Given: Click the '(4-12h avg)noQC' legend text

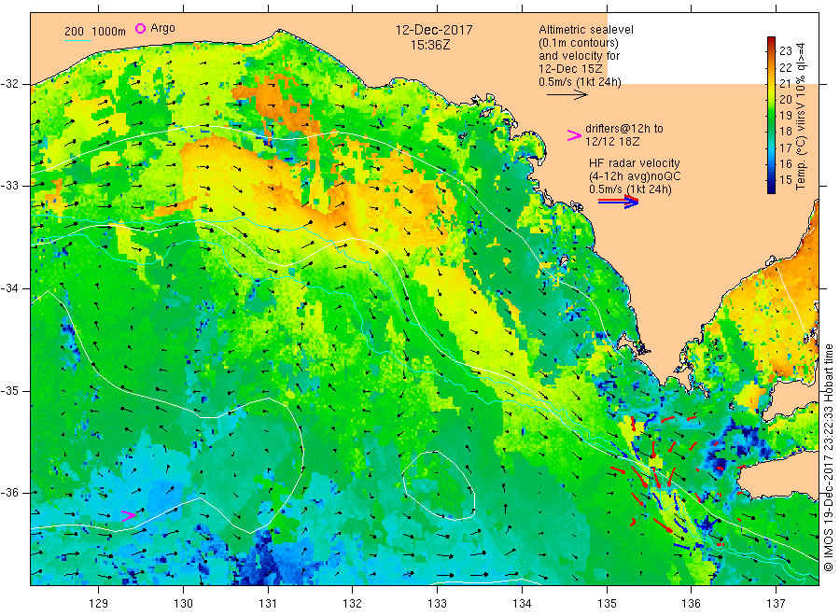Looking at the screenshot, I should (x=635, y=176).
